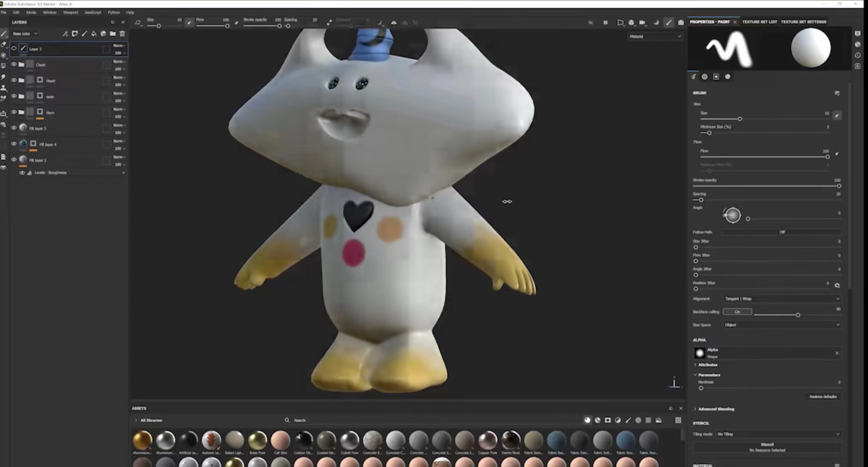Open the video camera icon in viewport toolbar
The image size is (868, 467).
(x=642, y=23)
